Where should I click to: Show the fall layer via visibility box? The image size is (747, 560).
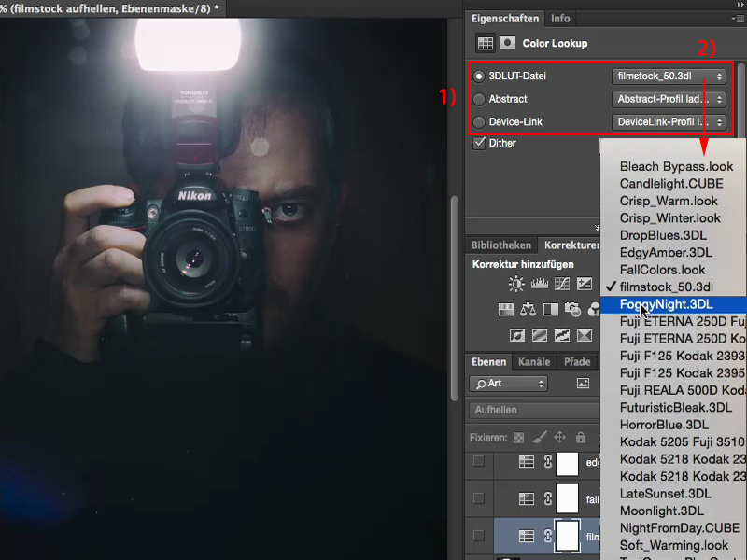tap(479, 498)
